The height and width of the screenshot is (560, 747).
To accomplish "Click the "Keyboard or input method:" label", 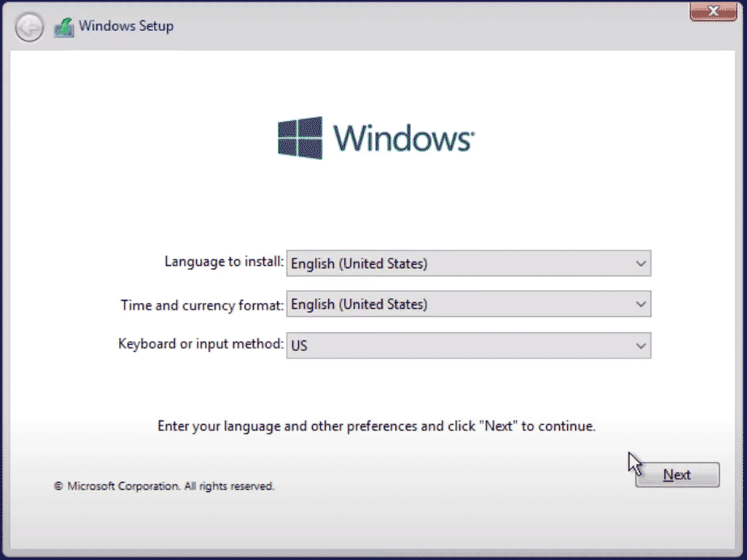I will 201,344.
